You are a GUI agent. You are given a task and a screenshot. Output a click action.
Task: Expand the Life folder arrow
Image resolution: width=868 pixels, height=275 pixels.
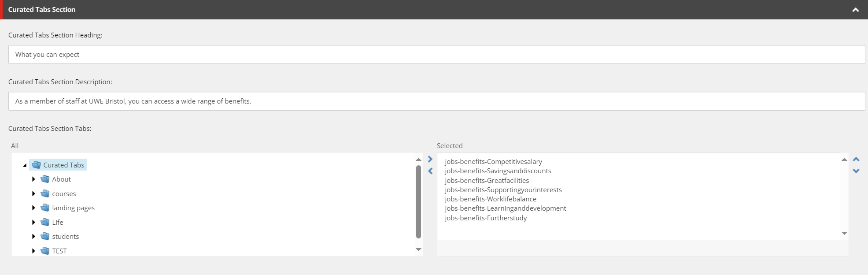[33, 223]
